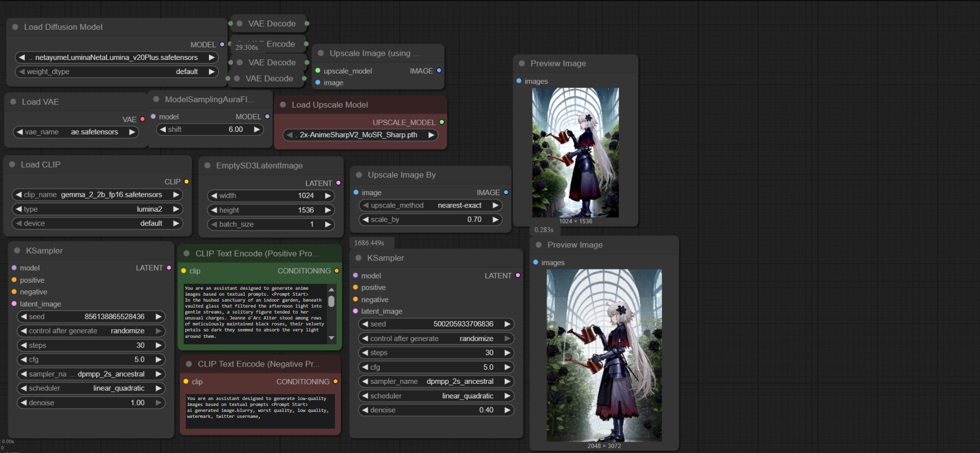Collapse the Load Upscale Model node title dot
Image resolution: width=980 pixels, height=453 pixels.
coord(283,105)
